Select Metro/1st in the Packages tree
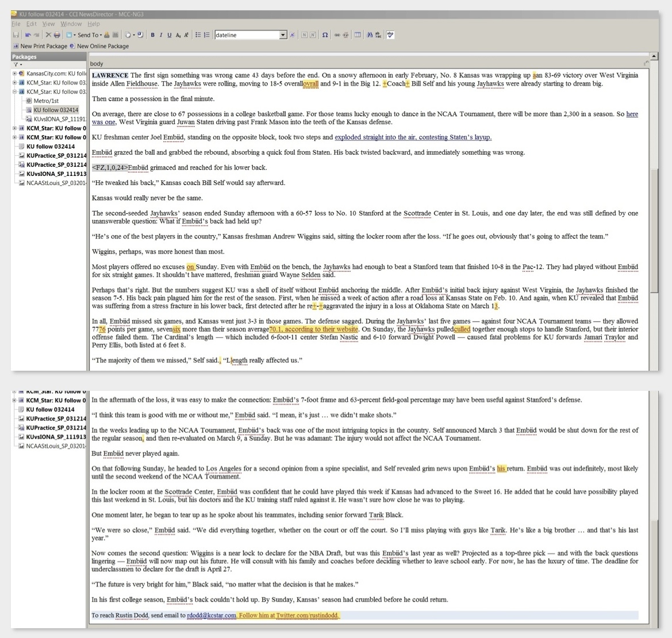The image size is (672, 638). (46, 101)
